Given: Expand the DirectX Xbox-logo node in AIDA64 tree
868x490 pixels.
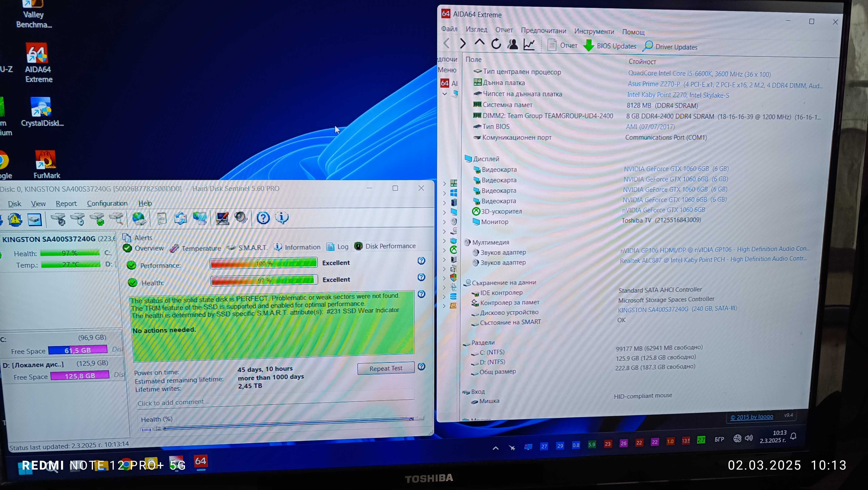Looking at the screenshot, I should click(x=444, y=250).
